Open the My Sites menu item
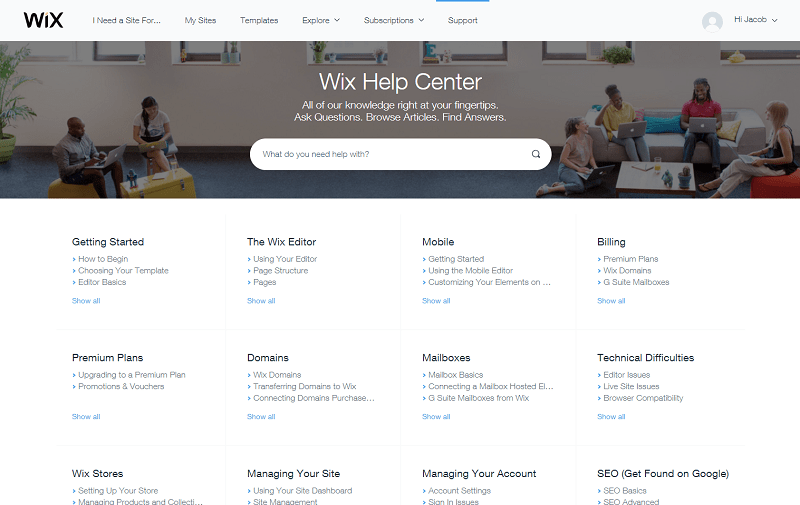Image resolution: width=800 pixels, height=505 pixels. click(201, 20)
